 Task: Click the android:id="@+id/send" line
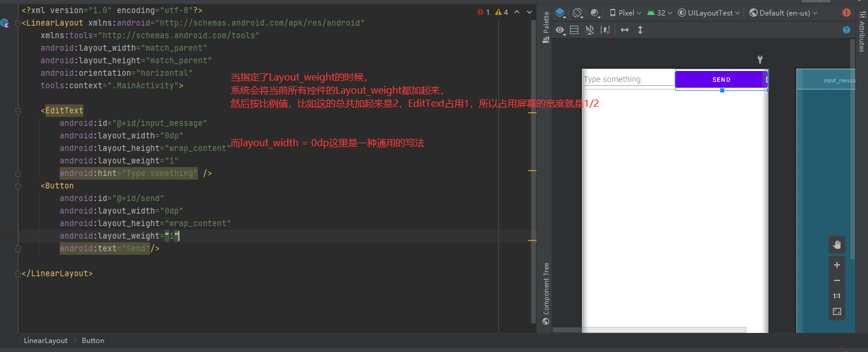pos(111,199)
